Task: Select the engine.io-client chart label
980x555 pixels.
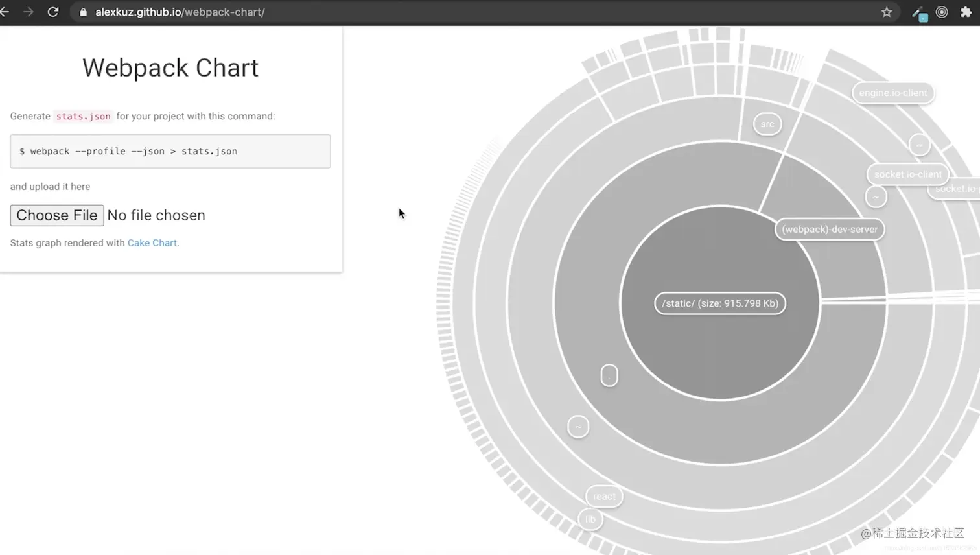Action: 892,93
